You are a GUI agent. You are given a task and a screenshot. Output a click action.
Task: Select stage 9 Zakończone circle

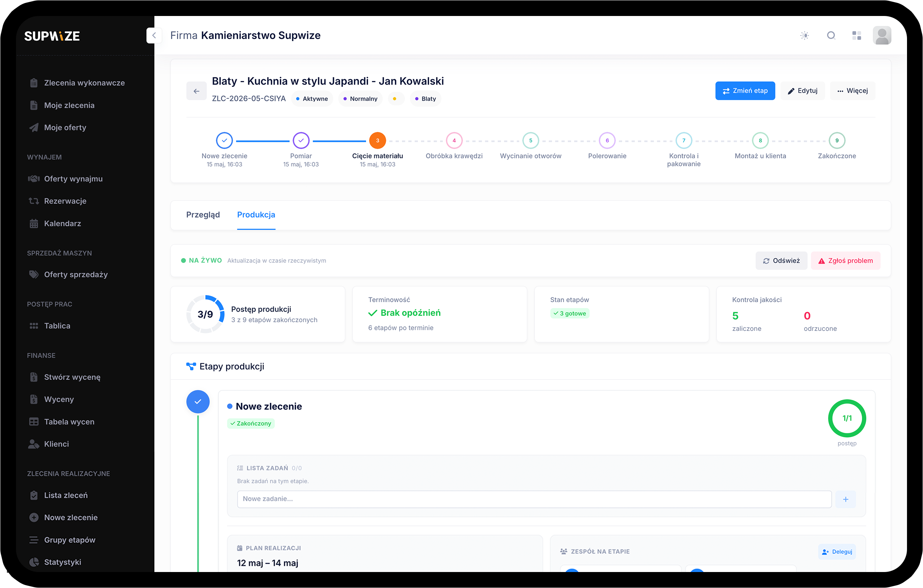(x=837, y=141)
